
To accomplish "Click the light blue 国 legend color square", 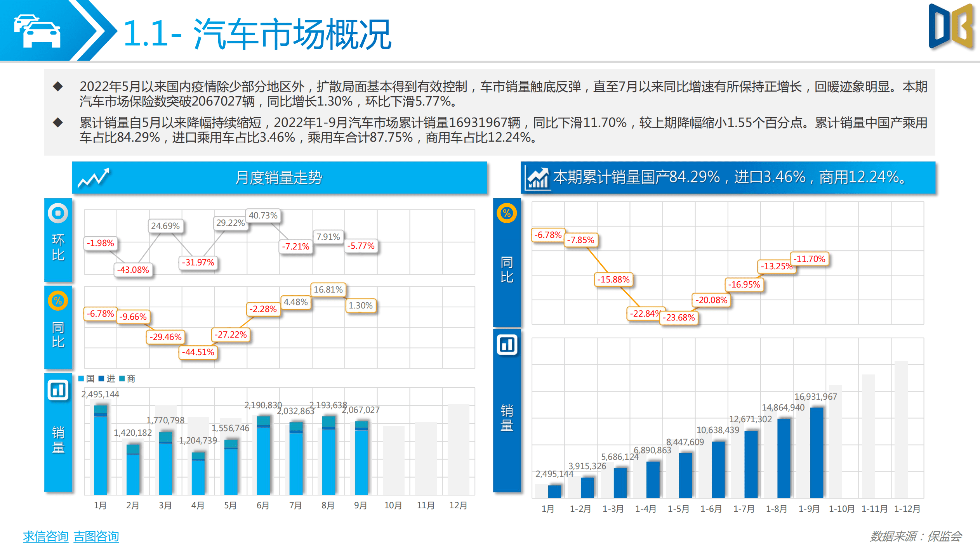I will 80,378.
